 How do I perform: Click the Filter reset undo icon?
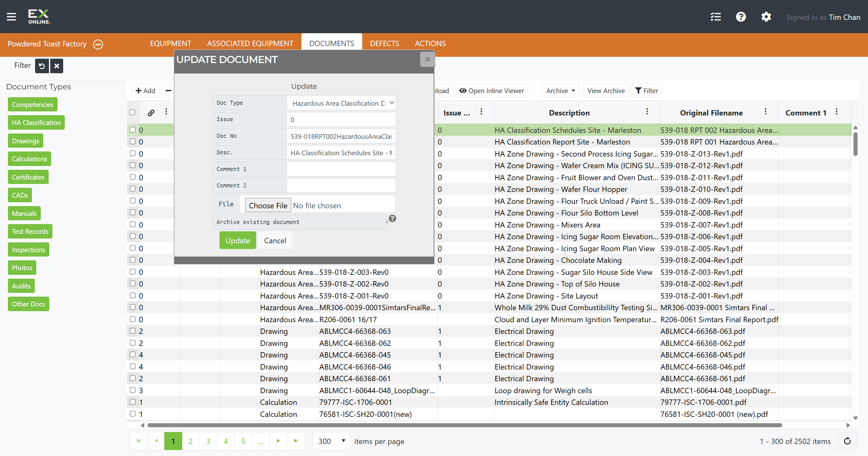pyautogui.click(x=42, y=66)
